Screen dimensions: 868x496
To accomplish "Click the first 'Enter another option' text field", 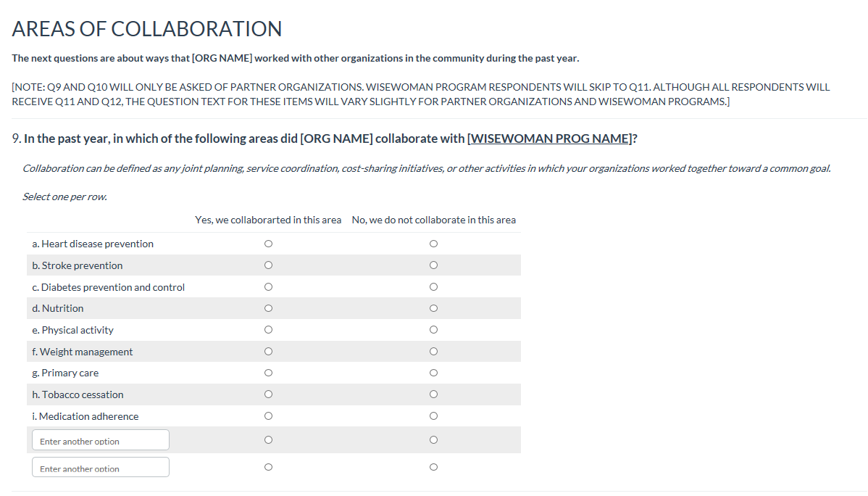I will pyautogui.click(x=100, y=440).
